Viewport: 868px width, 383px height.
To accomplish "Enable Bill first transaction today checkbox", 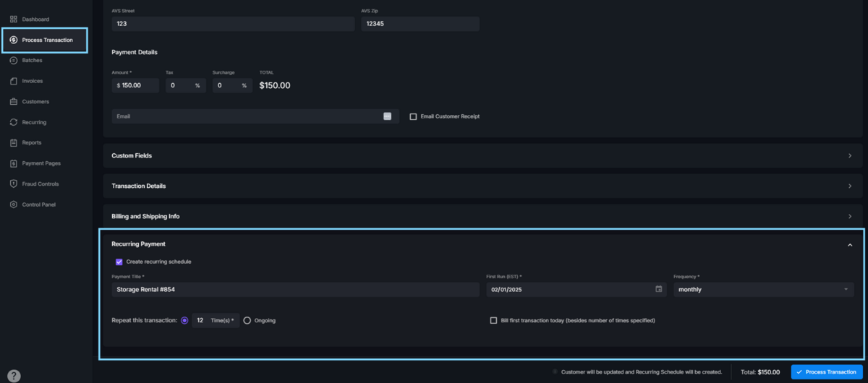I will click(494, 320).
